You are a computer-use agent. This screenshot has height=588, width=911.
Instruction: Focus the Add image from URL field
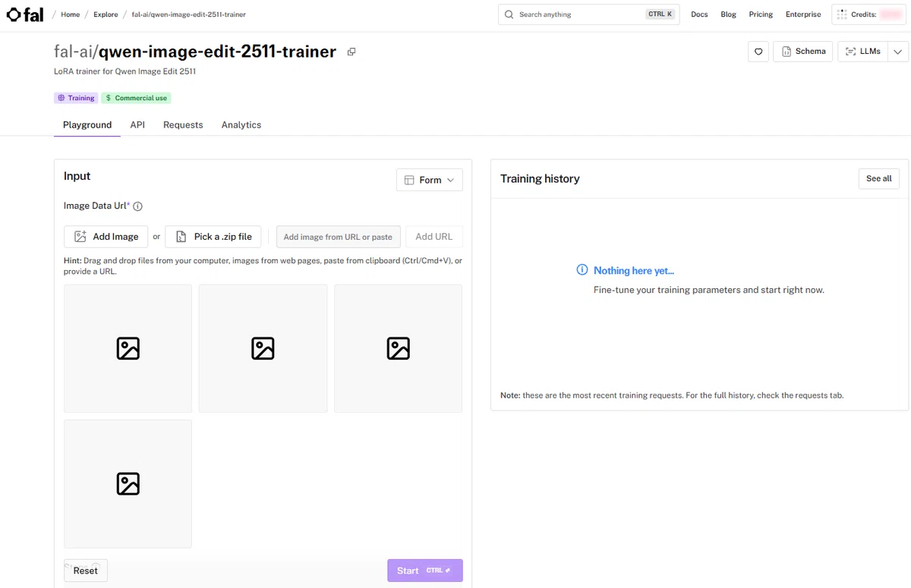[338, 237]
